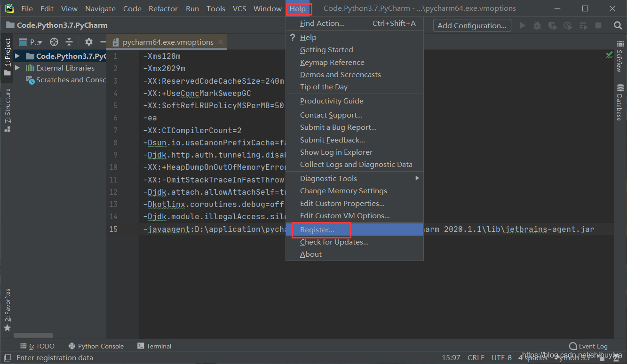Choose Submit Feedback...
Viewport: 627px width, 364px height.
[x=355, y=140]
